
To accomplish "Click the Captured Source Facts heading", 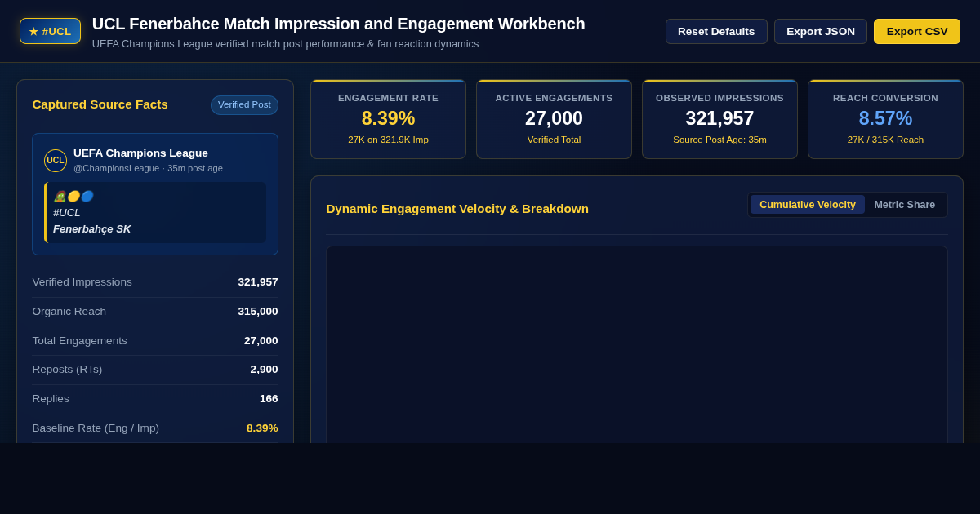I will pos(100,104).
